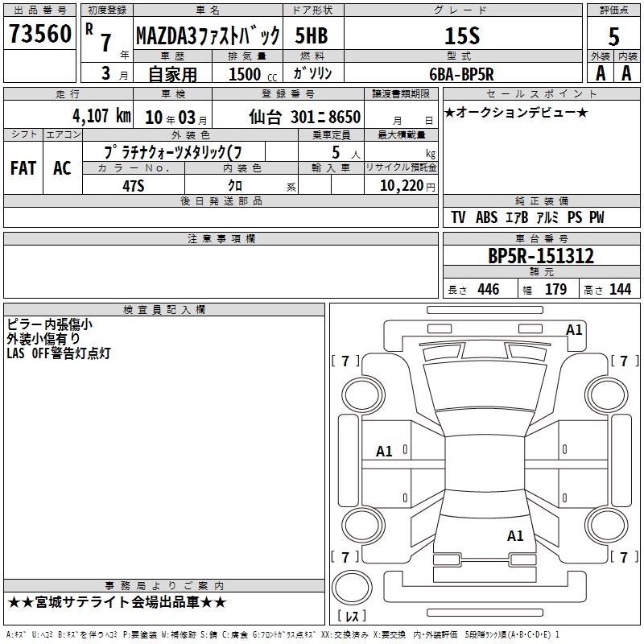Select the car name MAZDA3ファストバック
The width and height of the screenshot is (644, 644).
coord(208,35)
